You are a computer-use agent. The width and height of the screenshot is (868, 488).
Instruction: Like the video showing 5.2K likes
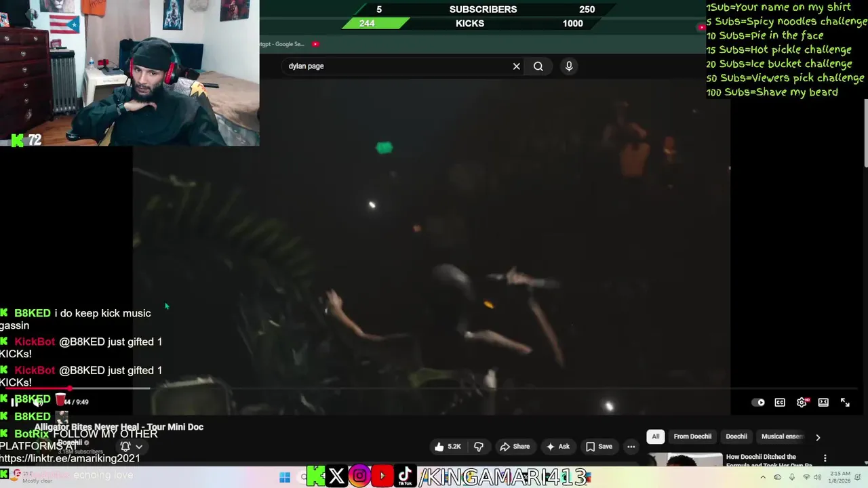click(448, 447)
